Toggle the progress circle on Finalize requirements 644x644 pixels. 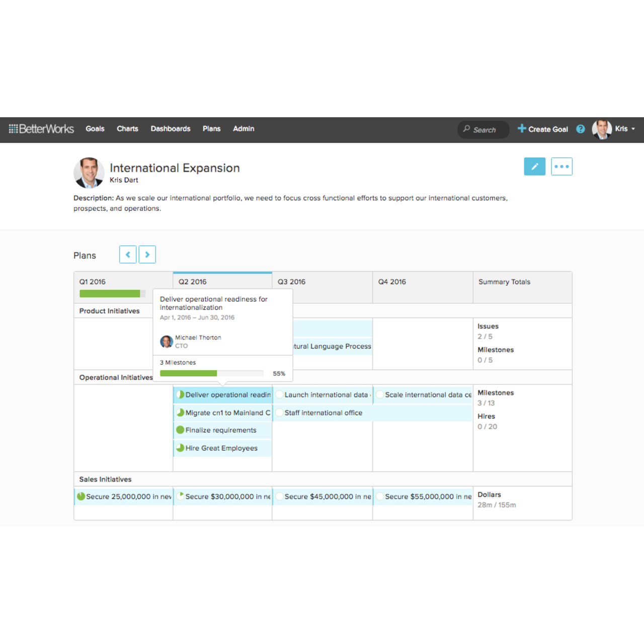180,430
